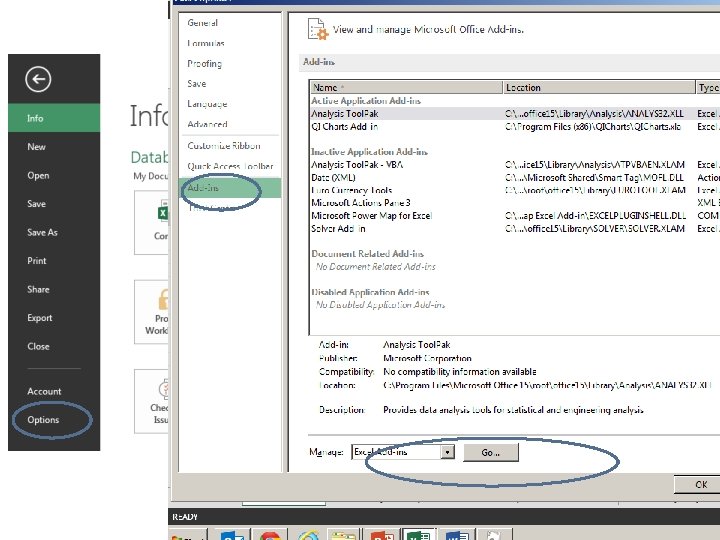Select Analysis ToolPak - VBA row
Screen dimensions: 720x540
515,164
